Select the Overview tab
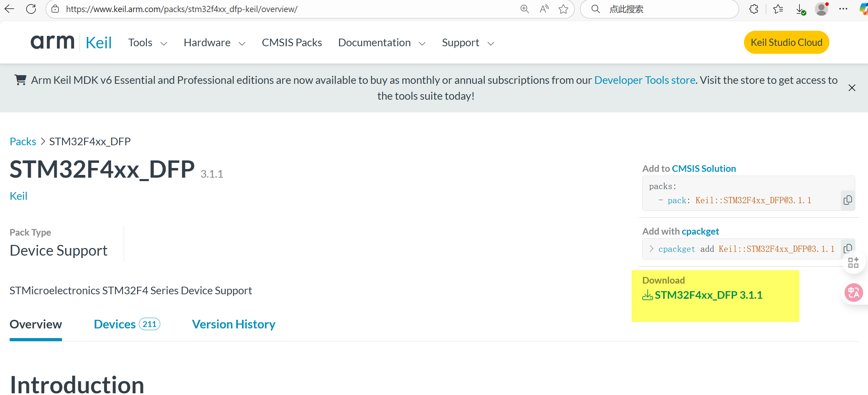This screenshot has width=868, height=395. (x=36, y=324)
